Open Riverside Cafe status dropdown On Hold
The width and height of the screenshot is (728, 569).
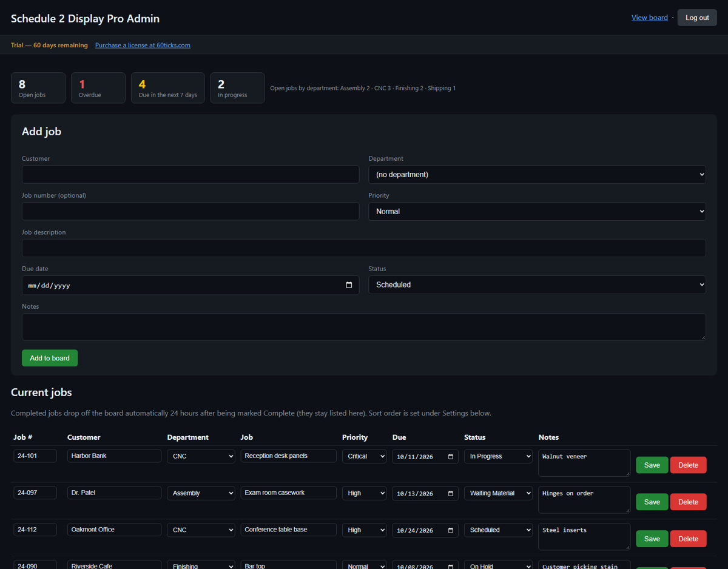tap(498, 565)
